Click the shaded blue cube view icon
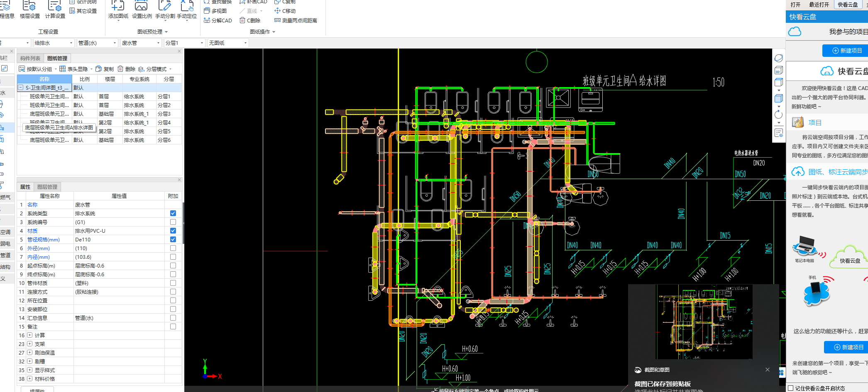868x392 pixels. point(778,98)
